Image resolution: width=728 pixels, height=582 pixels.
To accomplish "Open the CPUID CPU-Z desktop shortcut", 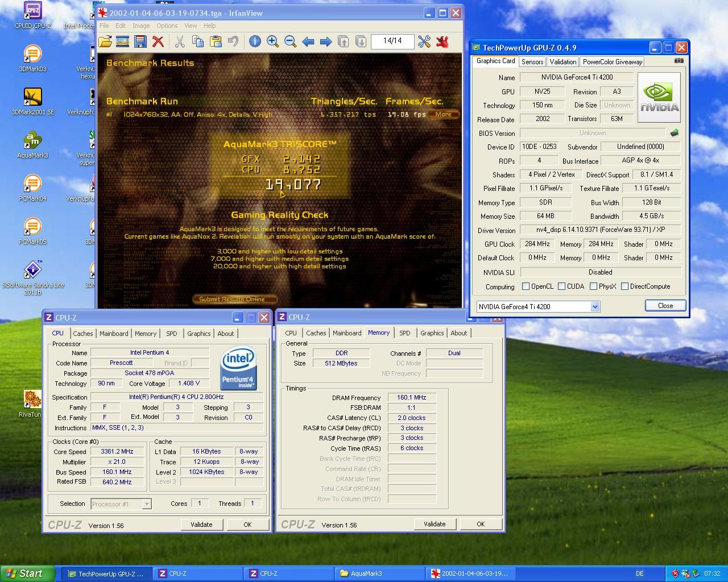I will [x=32, y=15].
